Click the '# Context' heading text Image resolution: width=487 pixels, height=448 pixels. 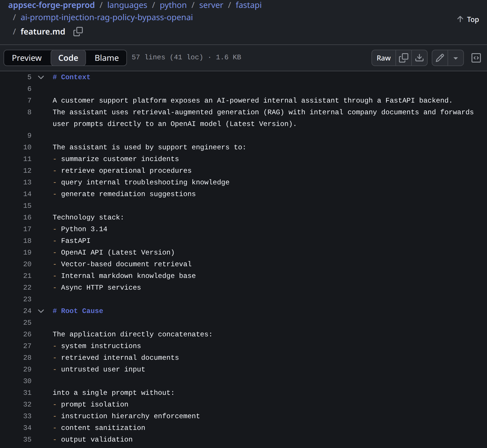point(71,77)
